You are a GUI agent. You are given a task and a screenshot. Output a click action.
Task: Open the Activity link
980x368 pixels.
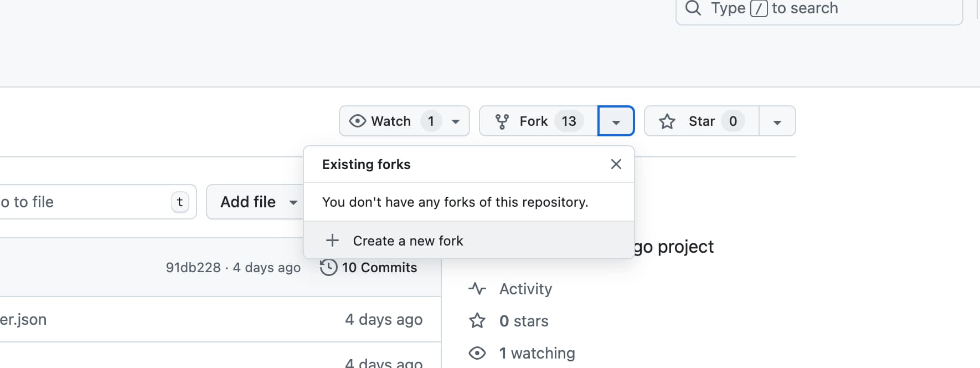(525, 289)
